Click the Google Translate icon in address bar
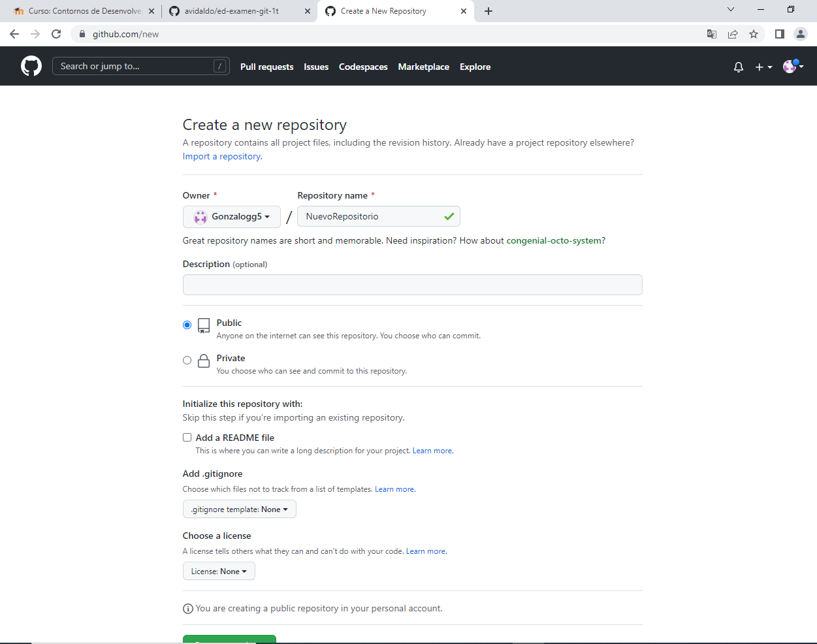 [x=711, y=33]
